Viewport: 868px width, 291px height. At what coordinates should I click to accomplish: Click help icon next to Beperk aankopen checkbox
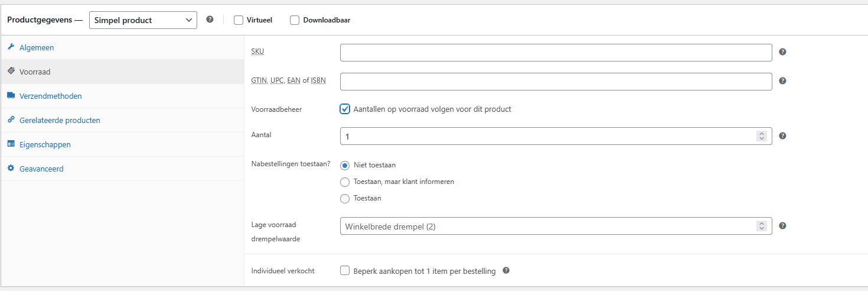tap(506, 271)
